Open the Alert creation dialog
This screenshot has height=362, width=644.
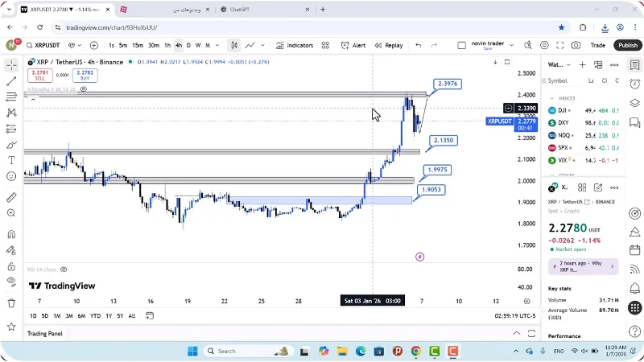353,45
